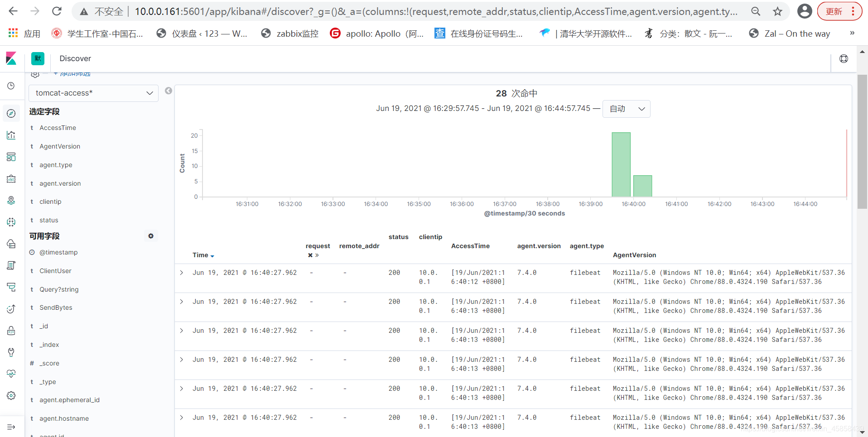Open the default space avatar
Screen dimensions: 868x437
click(x=38, y=58)
